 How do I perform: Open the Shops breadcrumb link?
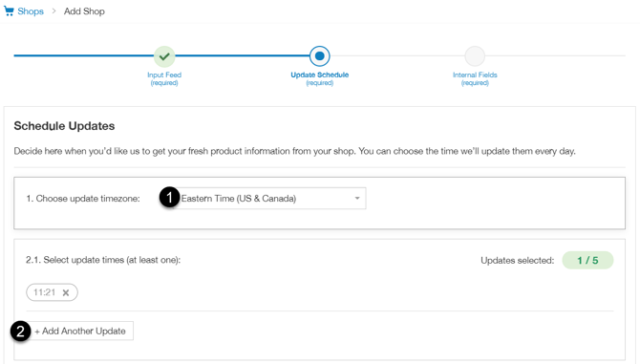31,11
